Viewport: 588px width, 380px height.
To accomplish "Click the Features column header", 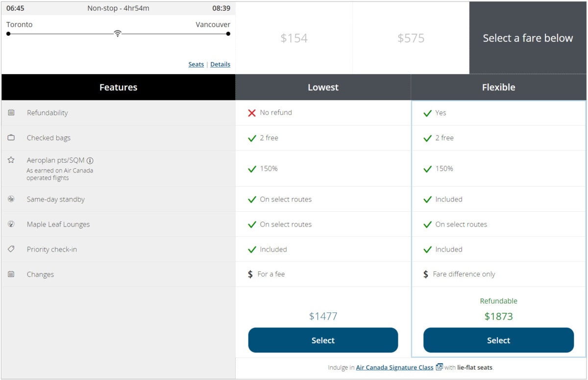I will [x=118, y=87].
